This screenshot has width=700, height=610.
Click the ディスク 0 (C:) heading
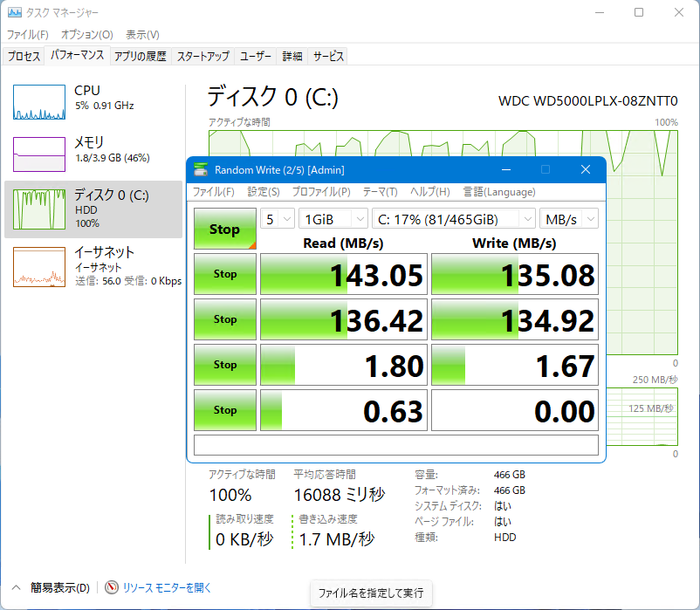point(273,97)
